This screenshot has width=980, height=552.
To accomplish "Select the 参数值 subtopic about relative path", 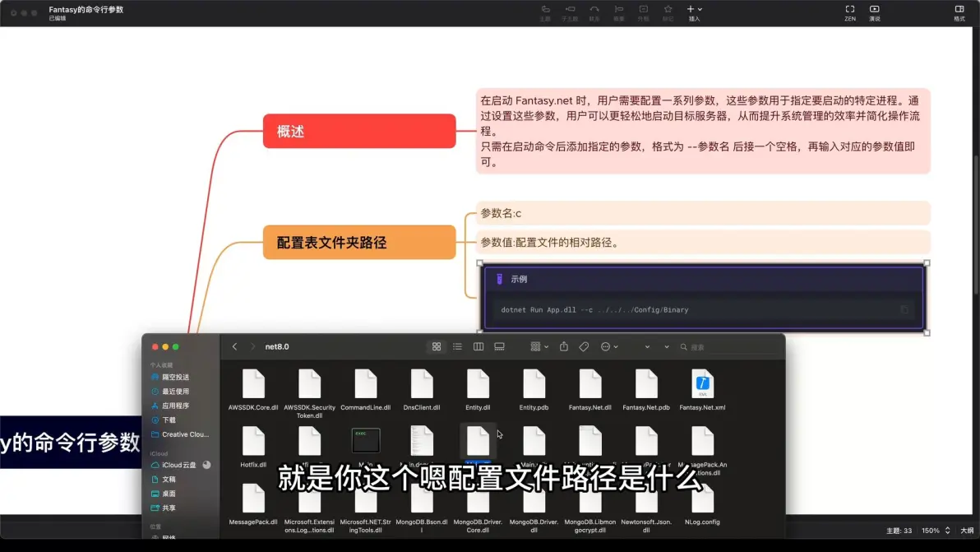I will [703, 243].
